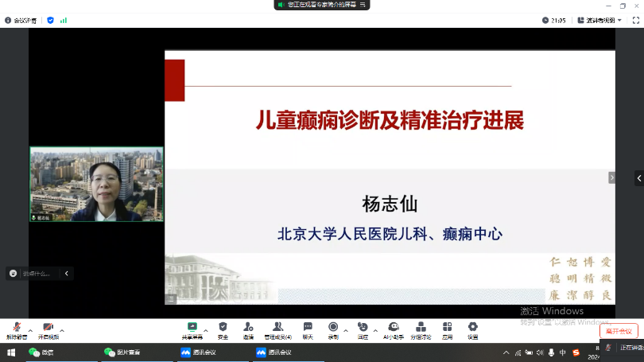Click the Share Screen (共享屏幕) icon

[x=192, y=327]
